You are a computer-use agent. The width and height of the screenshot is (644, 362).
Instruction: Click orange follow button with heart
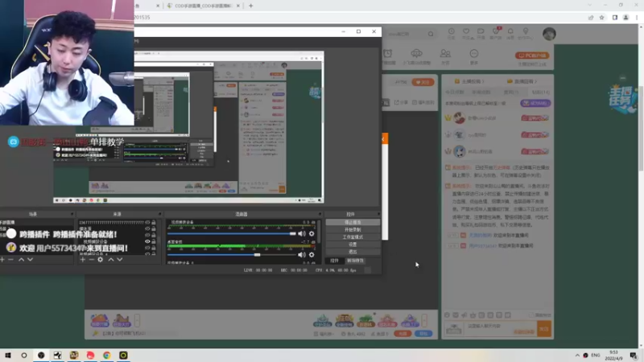click(x=423, y=82)
